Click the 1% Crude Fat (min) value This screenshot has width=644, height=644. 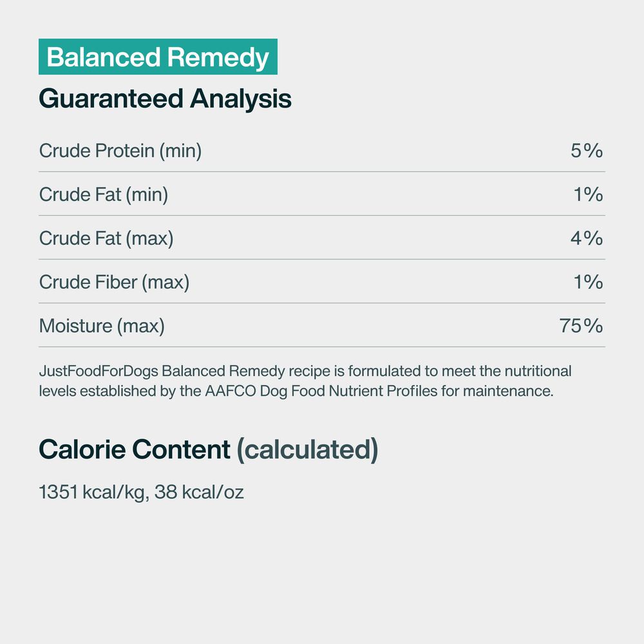[x=588, y=194]
